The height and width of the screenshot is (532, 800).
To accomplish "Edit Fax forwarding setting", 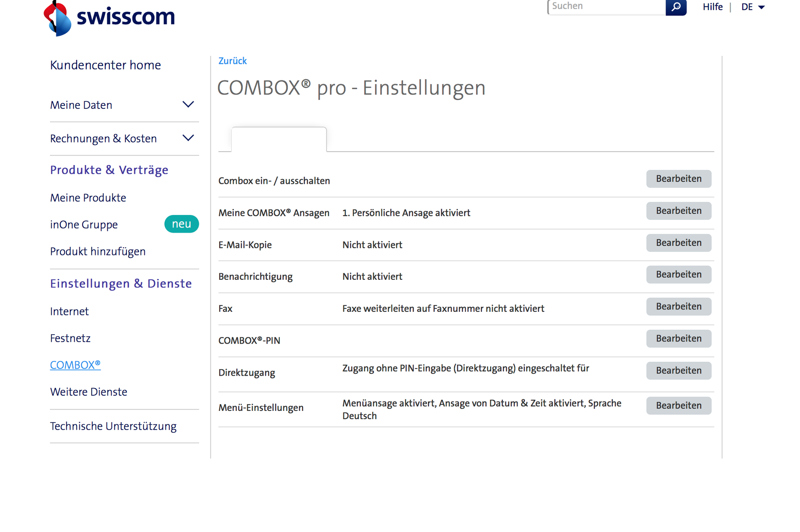I will click(x=678, y=307).
